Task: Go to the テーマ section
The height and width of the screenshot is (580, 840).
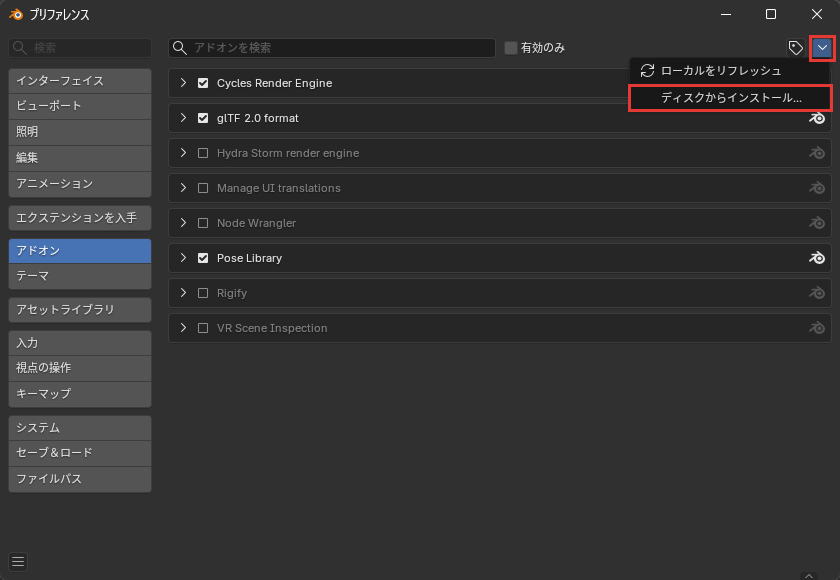Action: [80, 276]
